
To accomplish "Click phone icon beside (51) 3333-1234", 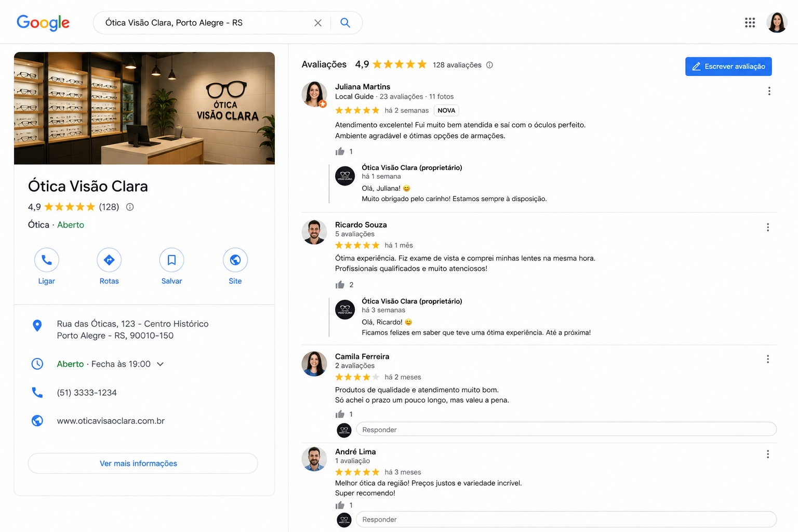I will point(37,392).
